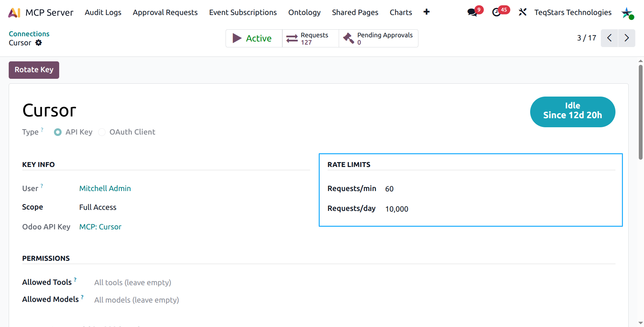Open Mitchell Admin user link
This screenshot has width=644, height=327.
pyautogui.click(x=105, y=188)
